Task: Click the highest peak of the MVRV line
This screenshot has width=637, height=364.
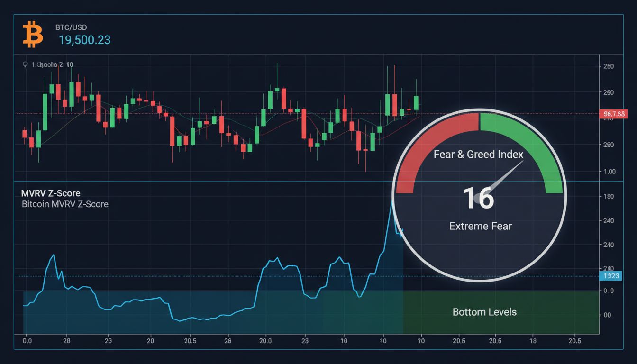Action: click(392, 201)
